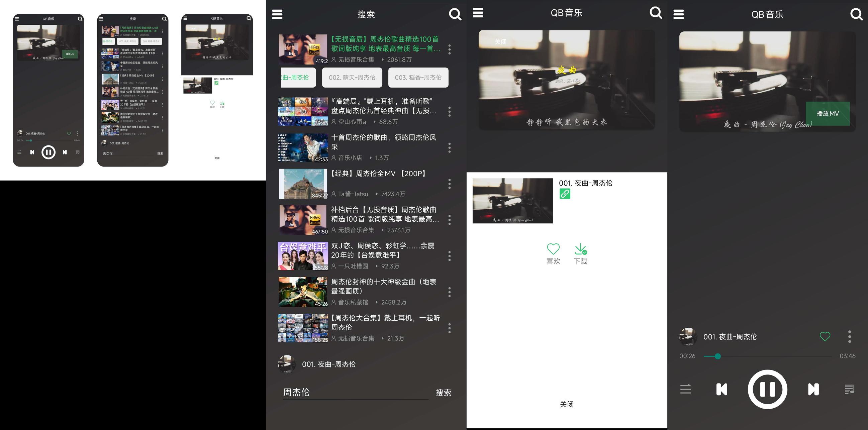The image size is (868, 430).
Task: Open thumbnail of 【经典】周杰伦全MV video
Action: [x=303, y=184]
